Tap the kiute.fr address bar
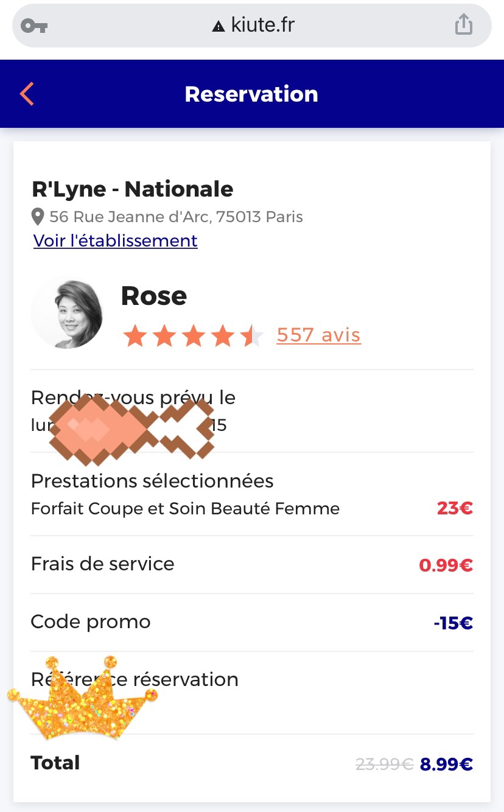Viewport: 504px width, 812px height. point(252,26)
